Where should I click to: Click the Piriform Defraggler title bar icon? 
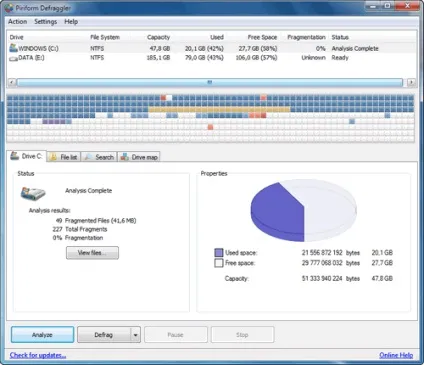point(9,8)
